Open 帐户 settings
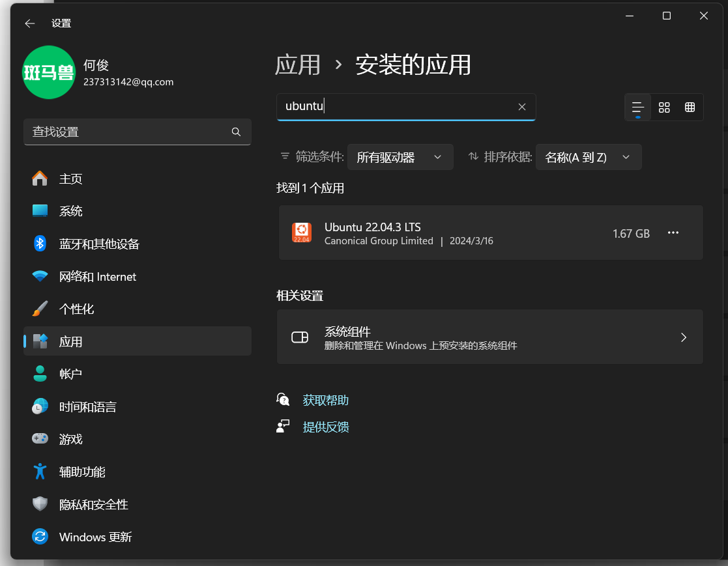728x566 pixels. click(x=138, y=374)
